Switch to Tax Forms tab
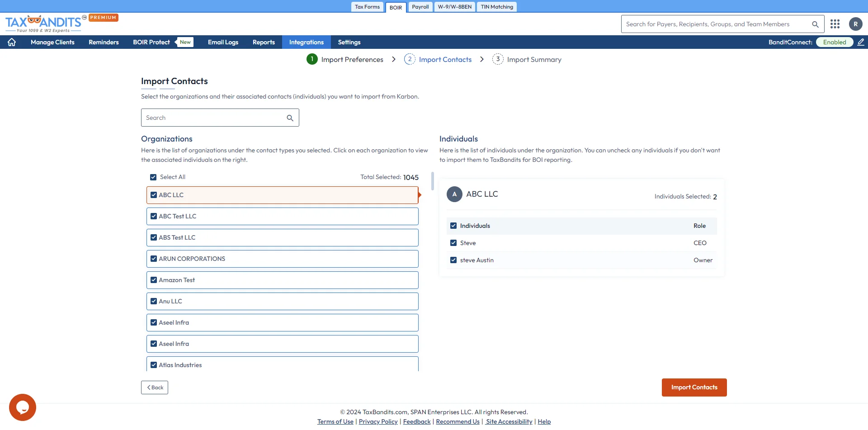868x430 pixels. 367,7
